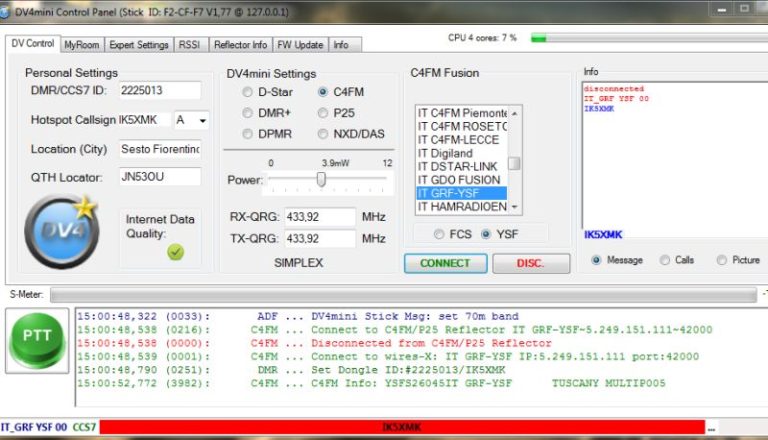Screen dimensions: 768x440
Task: Click the Hotspot Callsign field
Action: coord(144,120)
